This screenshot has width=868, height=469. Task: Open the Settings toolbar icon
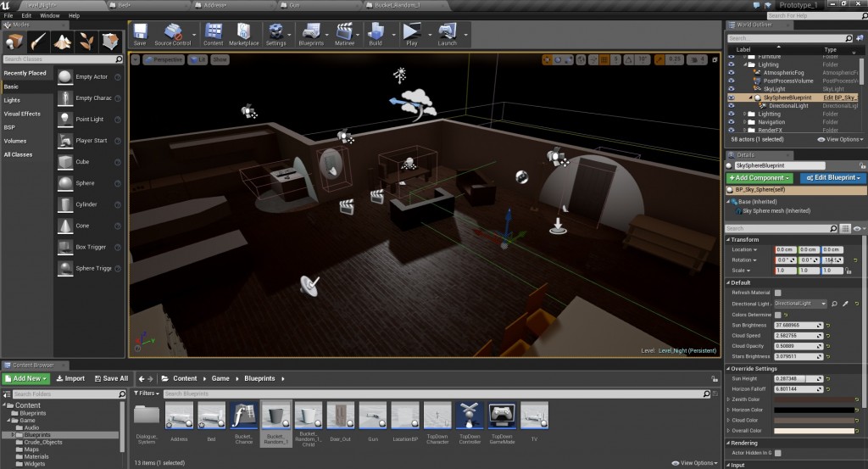pos(275,34)
